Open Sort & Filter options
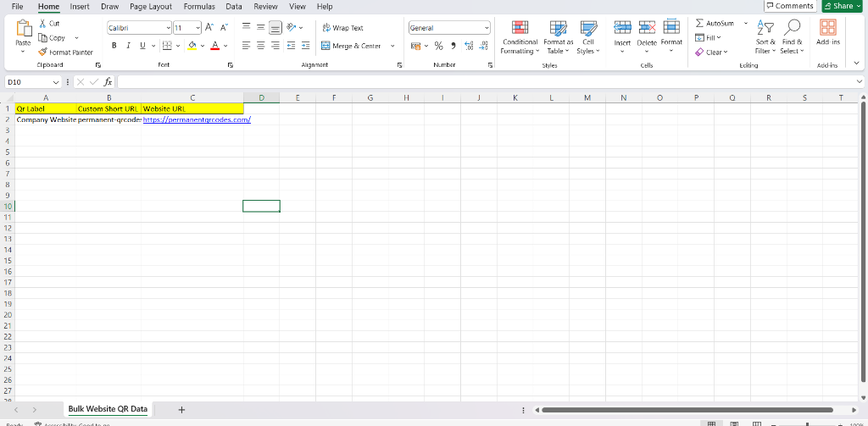The width and height of the screenshot is (868, 426). pos(765,36)
